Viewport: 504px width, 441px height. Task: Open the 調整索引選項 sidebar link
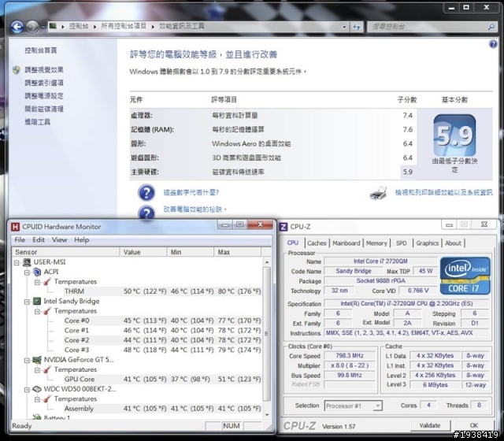coord(44,83)
